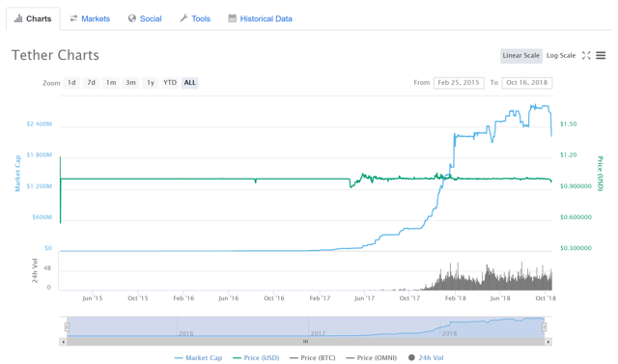Screen dimensions: 618x364
Task: Select the ALL zoom range
Action: coord(190,83)
